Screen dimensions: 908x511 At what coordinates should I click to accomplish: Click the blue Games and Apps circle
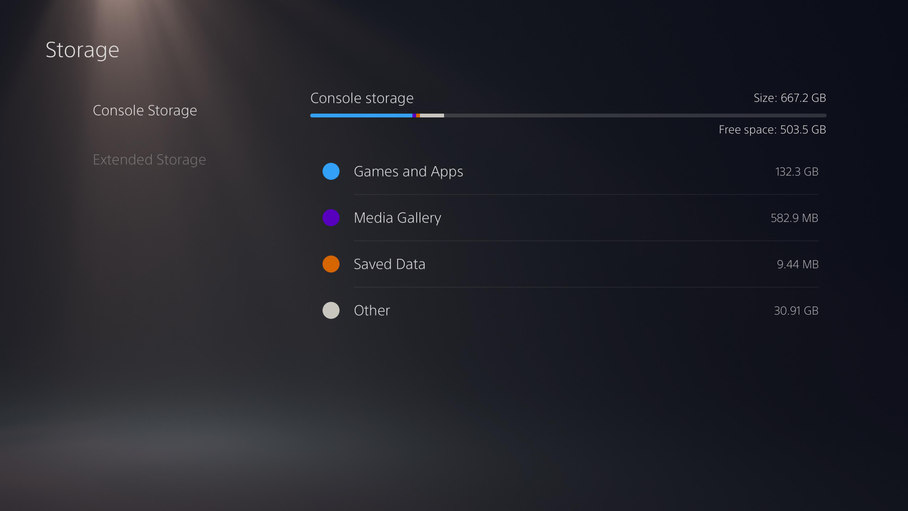[331, 171]
